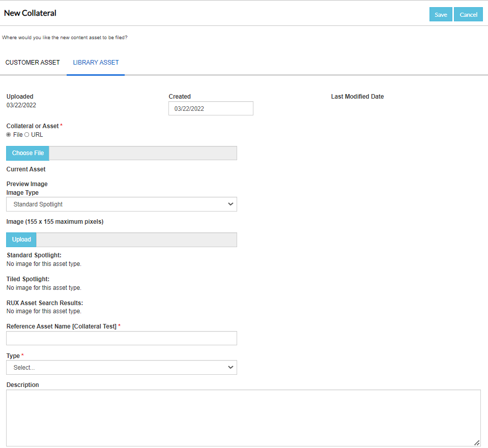Cancel the new collateral form
The width and height of the screenshot is (488, 448).
tap(468, 15)
